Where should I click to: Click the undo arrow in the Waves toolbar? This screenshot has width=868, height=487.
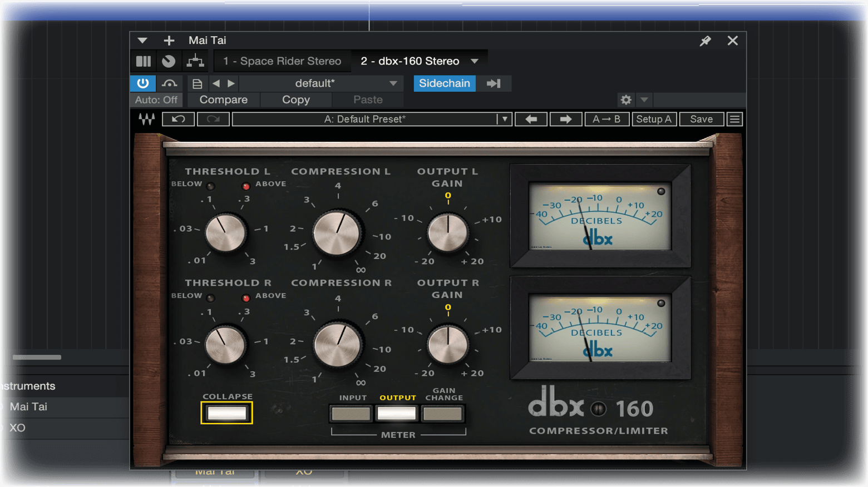(178, 118)
